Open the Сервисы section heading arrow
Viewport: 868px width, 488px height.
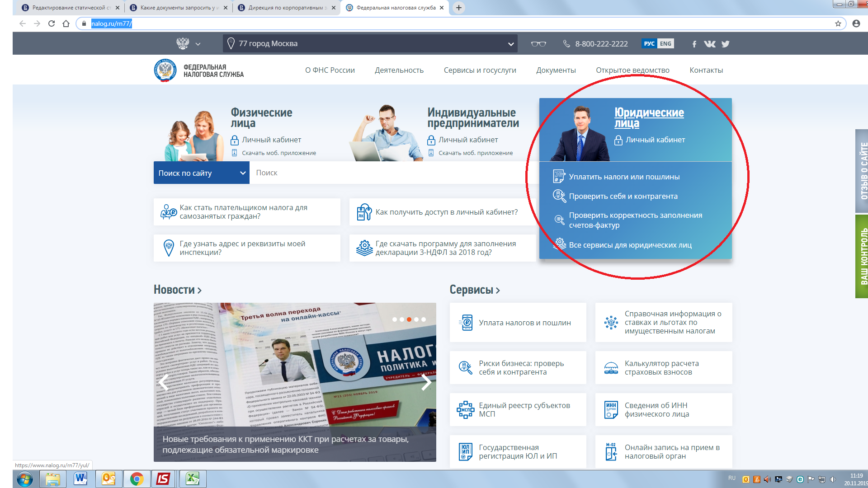coord(498,290)
